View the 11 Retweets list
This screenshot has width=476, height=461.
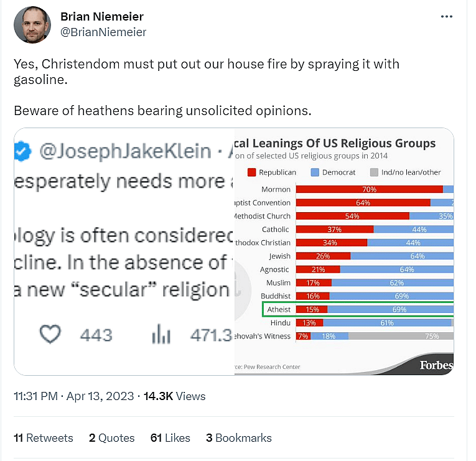click(44, 438)
